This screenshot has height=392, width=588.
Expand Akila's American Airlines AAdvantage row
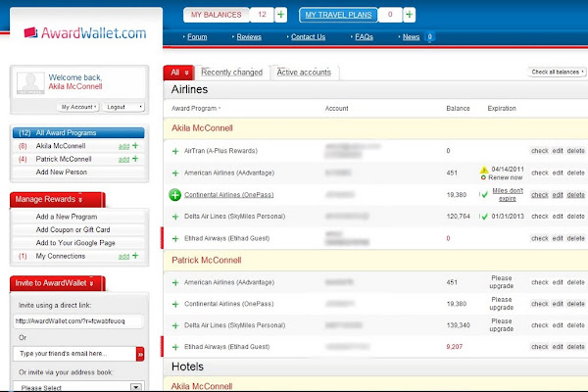(x=175, y=172)
